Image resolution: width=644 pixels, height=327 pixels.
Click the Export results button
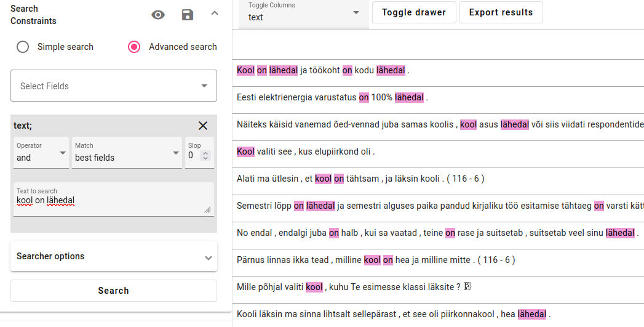click(x=501, y=12)
